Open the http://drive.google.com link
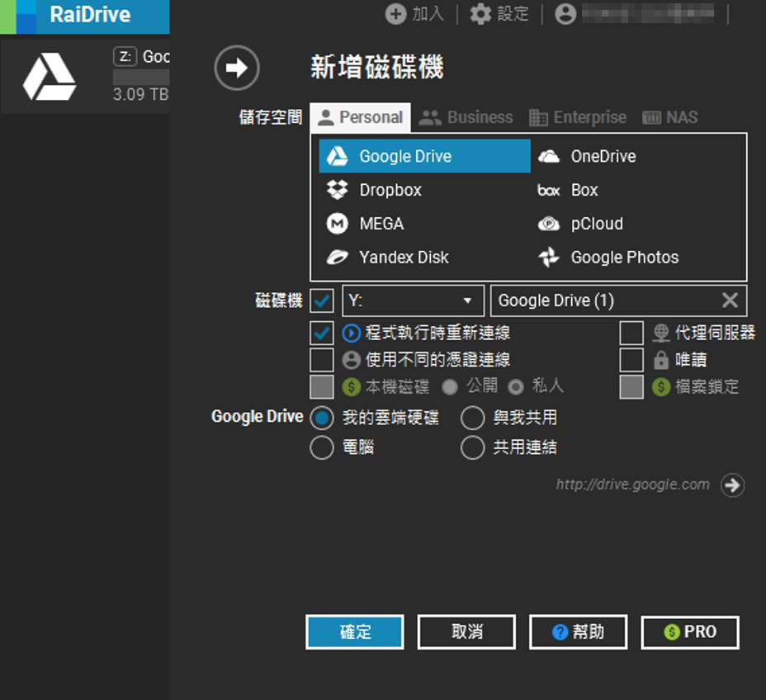This screenshot has width=766, height=700. click(632, 485)
